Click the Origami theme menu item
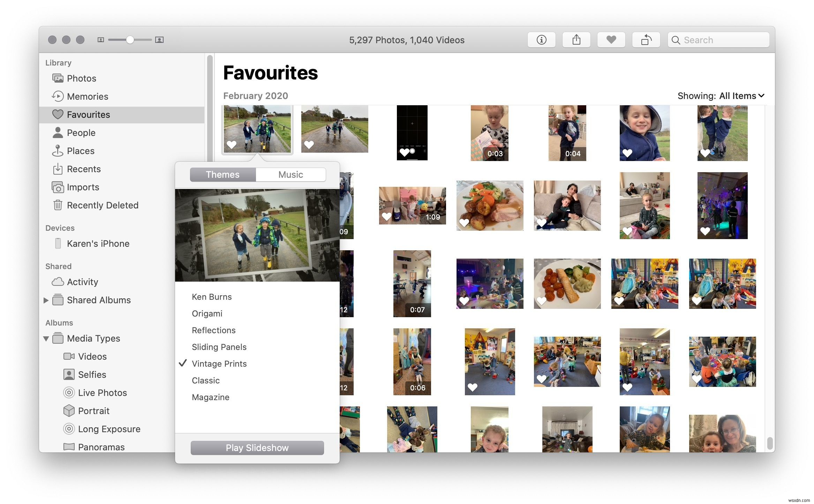The width and height of the screenshot is (814, 504). click(x=208, y=313)
